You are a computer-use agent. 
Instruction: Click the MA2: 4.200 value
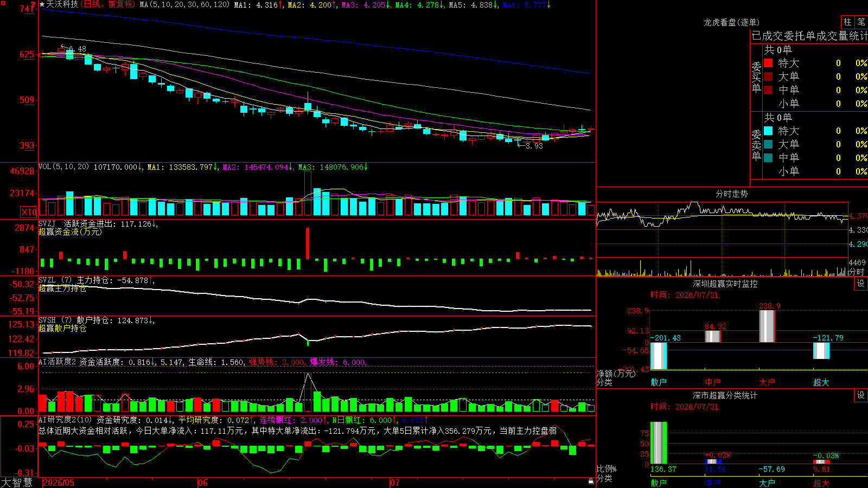(x=311, y=5)
